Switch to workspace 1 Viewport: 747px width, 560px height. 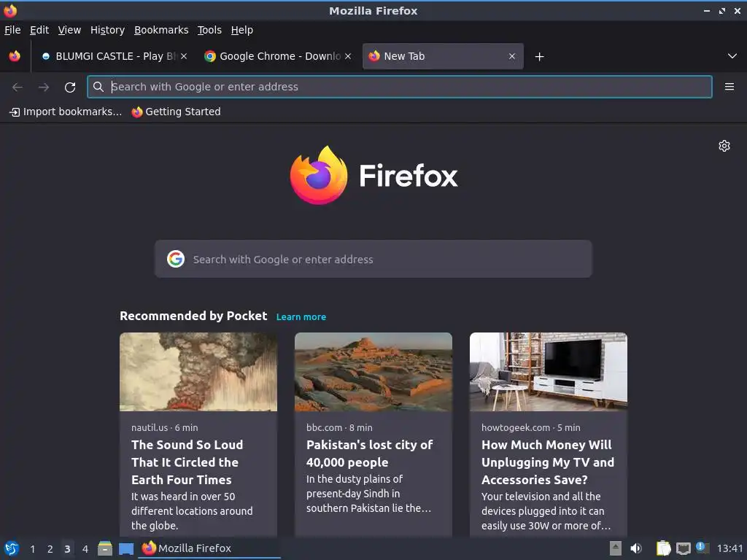coord(32,549)
